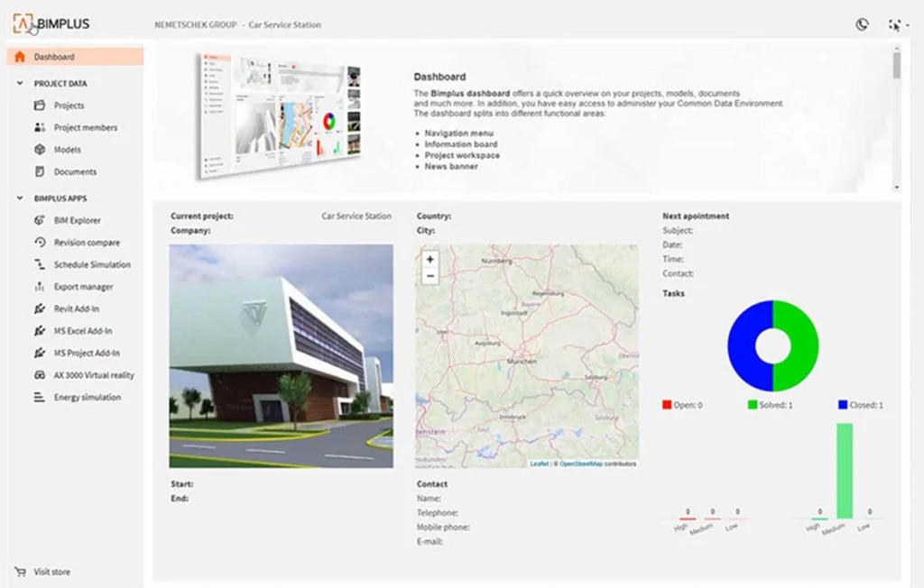Collapse the PROJECT DATA section
Screen dimensions: 924x588
click(x=20, y=83)
